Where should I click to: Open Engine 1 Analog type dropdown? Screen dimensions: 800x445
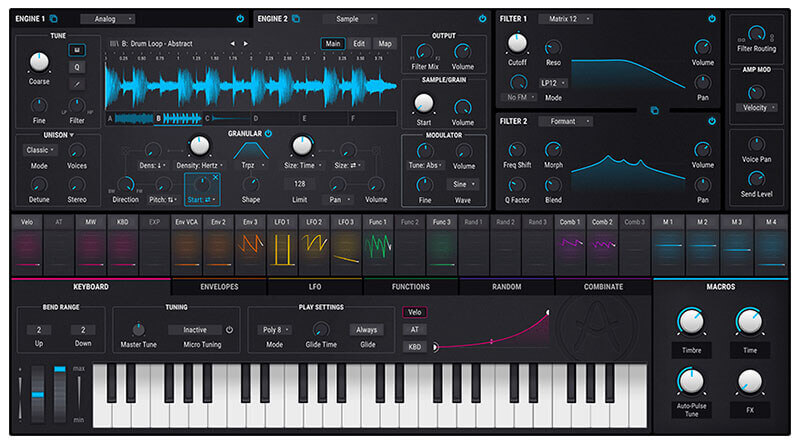click(108, 19)
